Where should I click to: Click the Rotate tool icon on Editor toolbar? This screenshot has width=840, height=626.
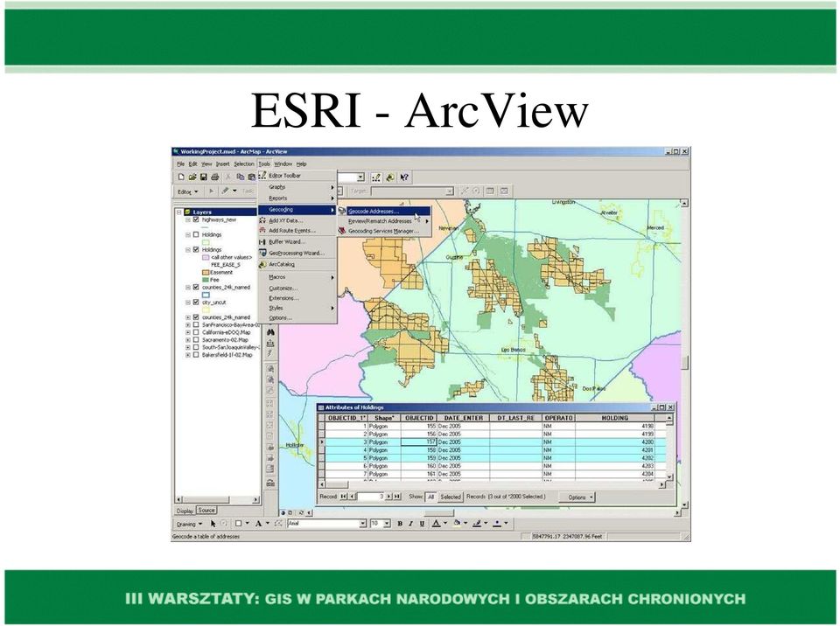476,191
